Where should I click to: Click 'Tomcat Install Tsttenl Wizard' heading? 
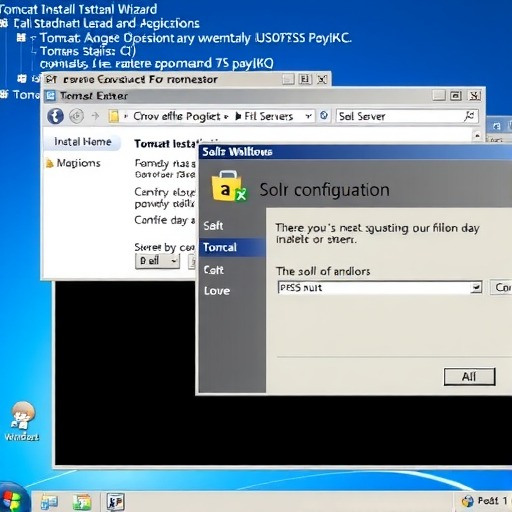(x=78, y=9)
